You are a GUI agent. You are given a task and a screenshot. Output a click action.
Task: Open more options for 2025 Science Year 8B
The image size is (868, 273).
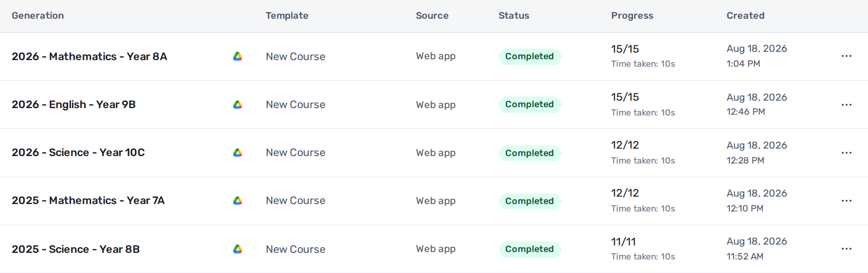point(847,249)
